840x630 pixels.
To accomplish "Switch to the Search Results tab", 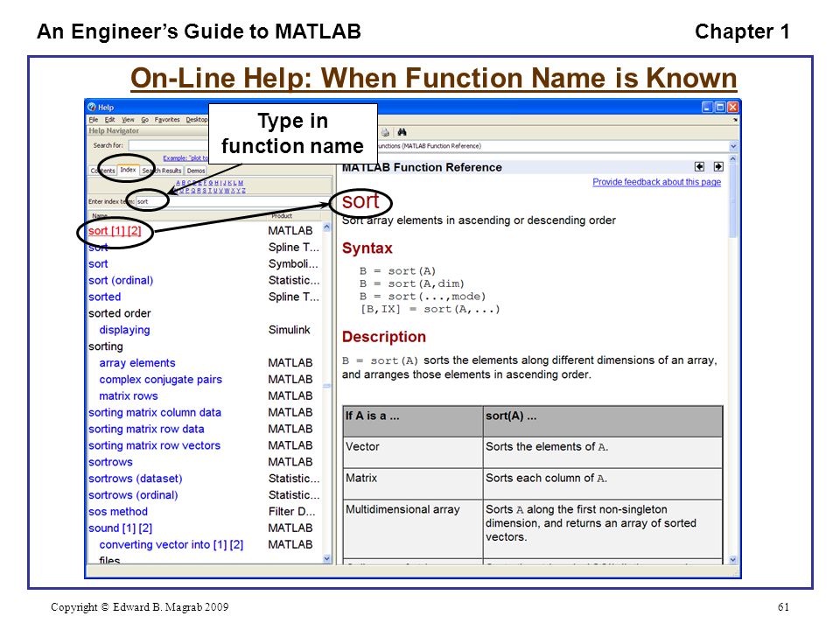I will [x=161, y=171].
